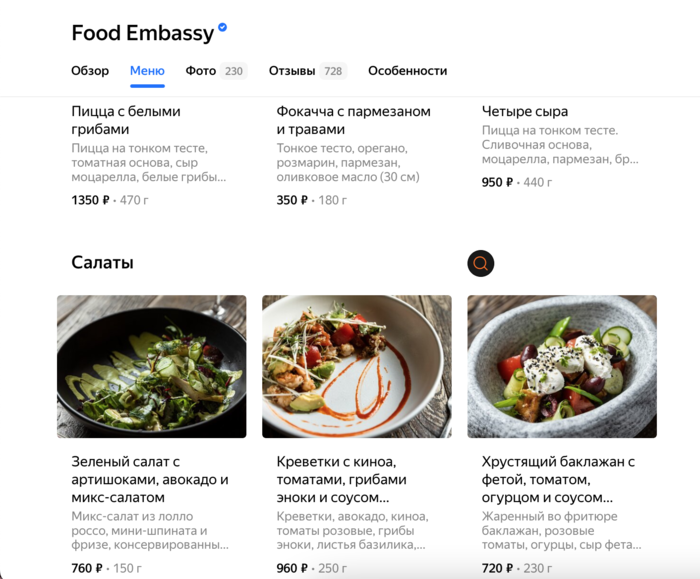Image resolution: width=700 pixels, height=579 pixels.
Task: Open the Четыре сыра pizza item
Action: click(525, 112)
